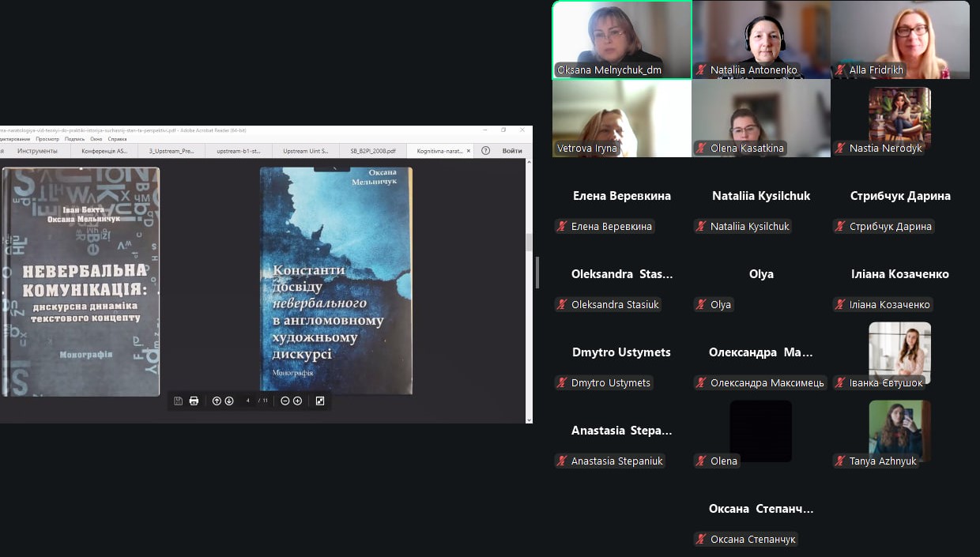The image size is (980, 557).
Task: Click muted mic icon beside Olya
Action: pyautogui.click(x=701, y=305)
